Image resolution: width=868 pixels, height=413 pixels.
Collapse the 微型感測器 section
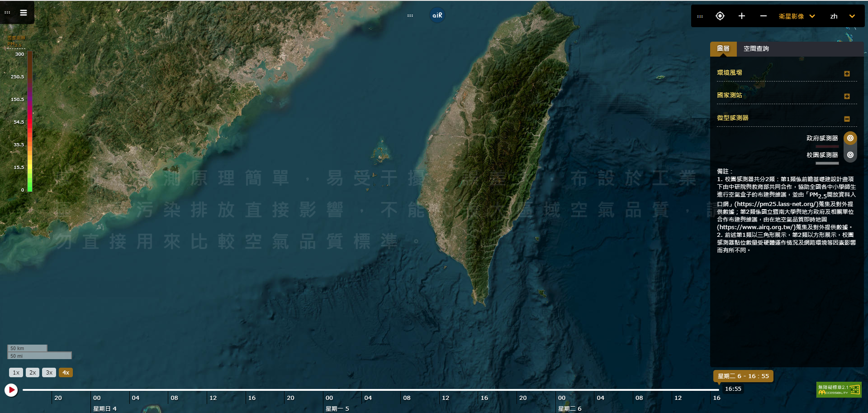847,119
